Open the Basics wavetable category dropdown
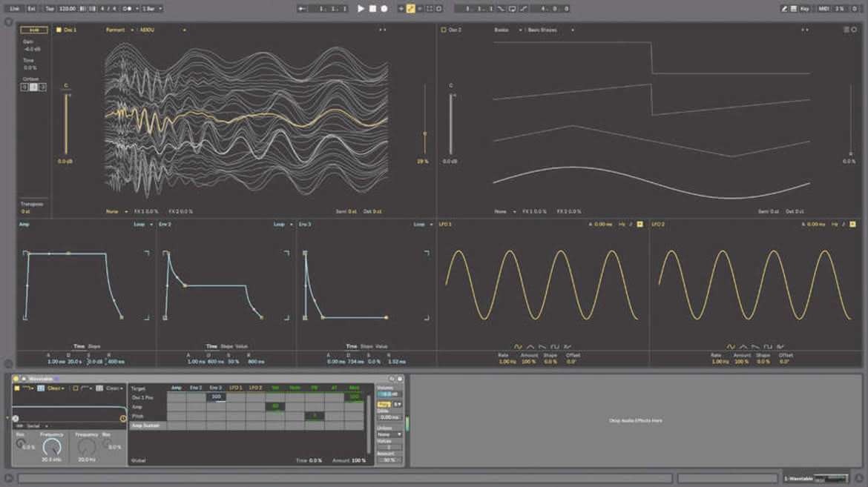 point(508,30)
